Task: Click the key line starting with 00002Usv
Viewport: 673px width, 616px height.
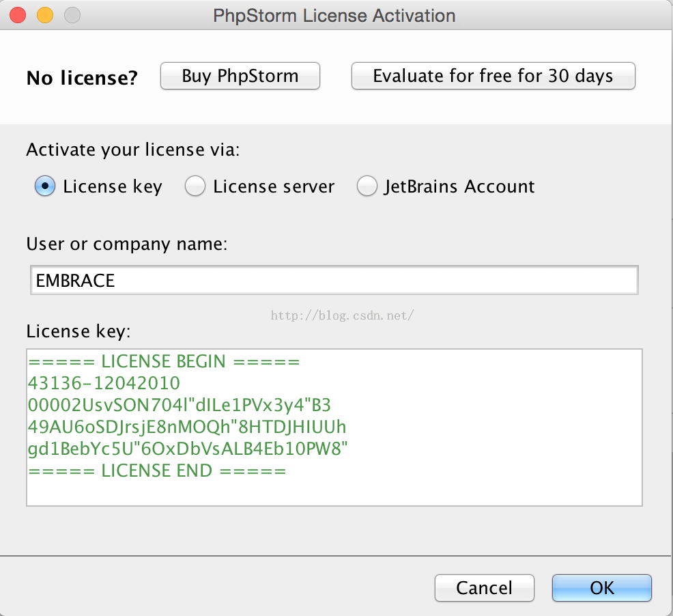Action: (180, 405)
